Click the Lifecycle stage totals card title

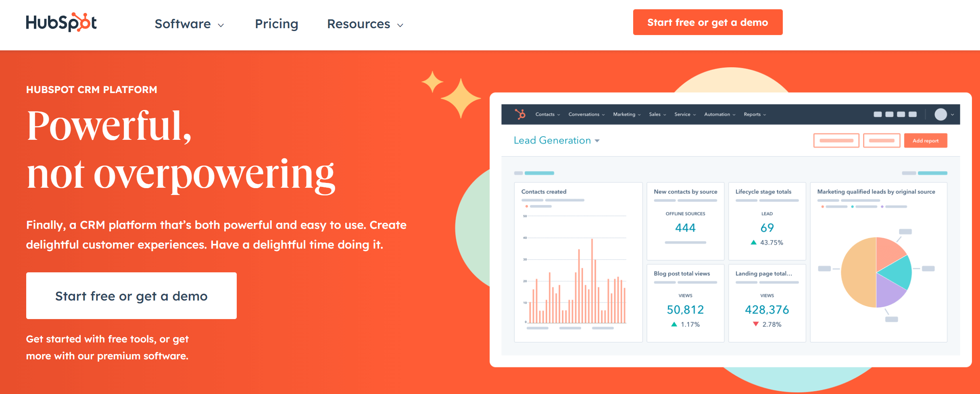[x=763, y=192]
